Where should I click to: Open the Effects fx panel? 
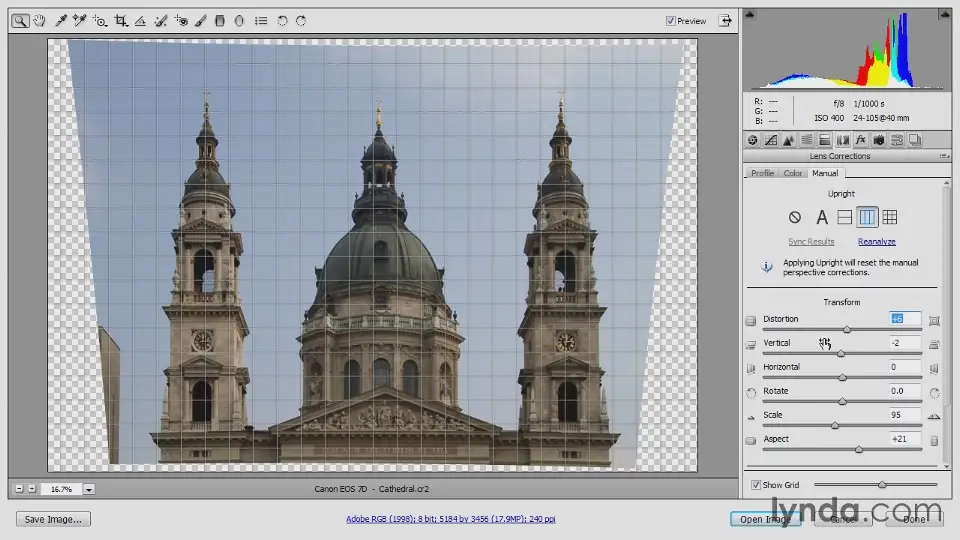click(x=860, y=141)
